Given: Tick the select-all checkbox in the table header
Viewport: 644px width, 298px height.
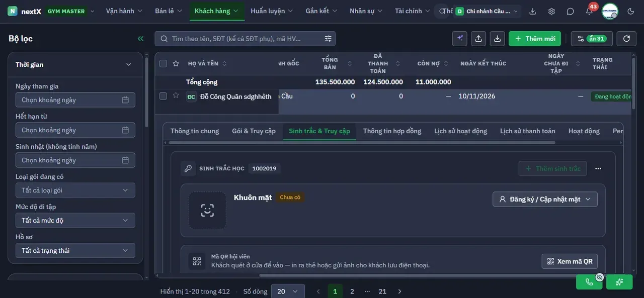Looking at the screenshot, I should coord(163,63).
